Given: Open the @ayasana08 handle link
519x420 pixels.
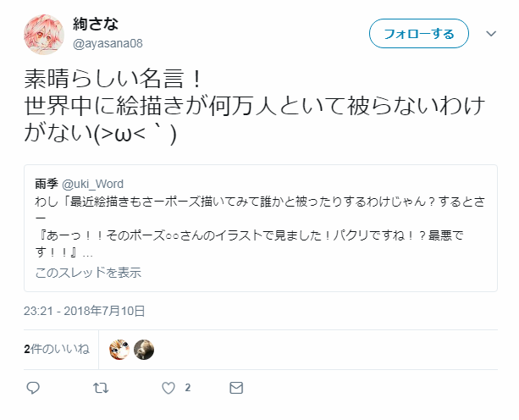Looking at the screenshot, I should pos(108,43).
